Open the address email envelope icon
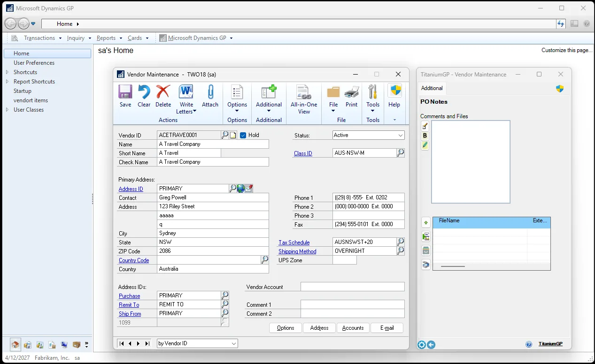This screenshot has width=595, height=364. [x=249, y=189]
